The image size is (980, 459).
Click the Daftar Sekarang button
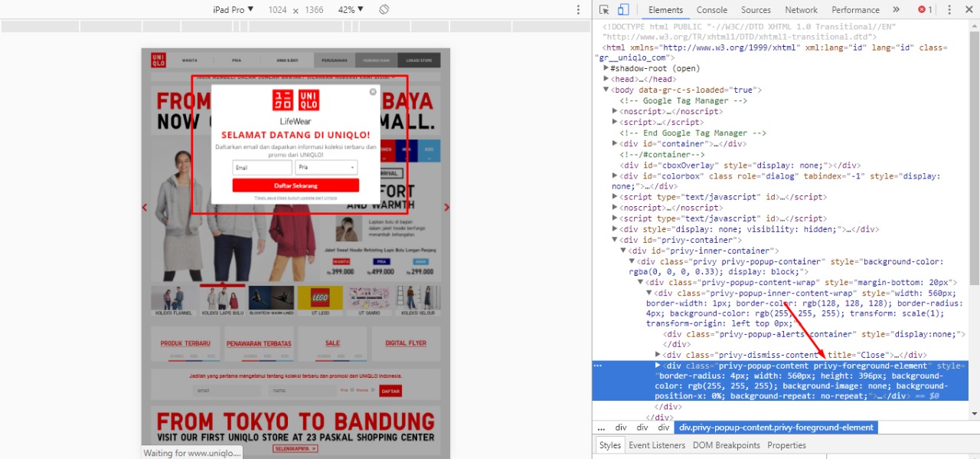coord(296,185)
